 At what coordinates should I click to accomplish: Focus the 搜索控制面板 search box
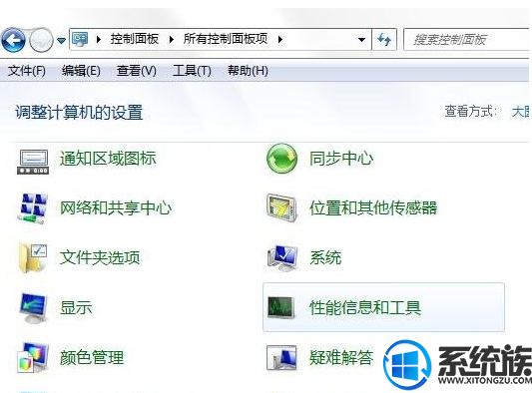click(467, 40)
